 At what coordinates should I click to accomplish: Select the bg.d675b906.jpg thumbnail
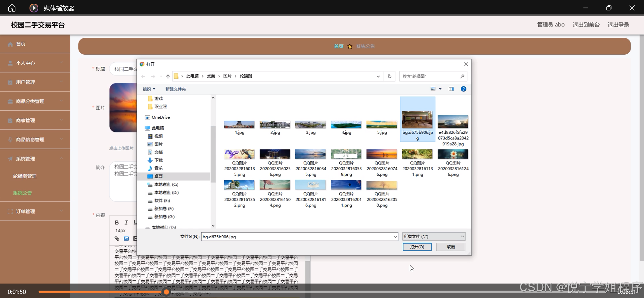coord(417,119)
